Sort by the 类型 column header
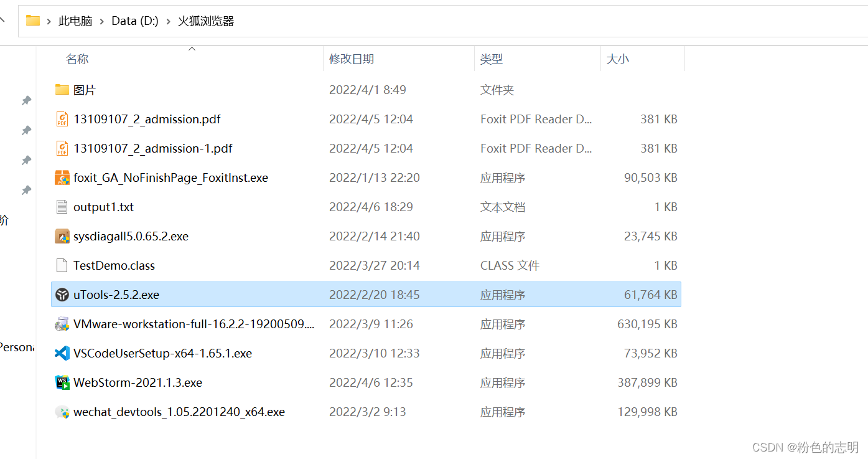The width and height of the screenshot is (868, 459). 492,59
